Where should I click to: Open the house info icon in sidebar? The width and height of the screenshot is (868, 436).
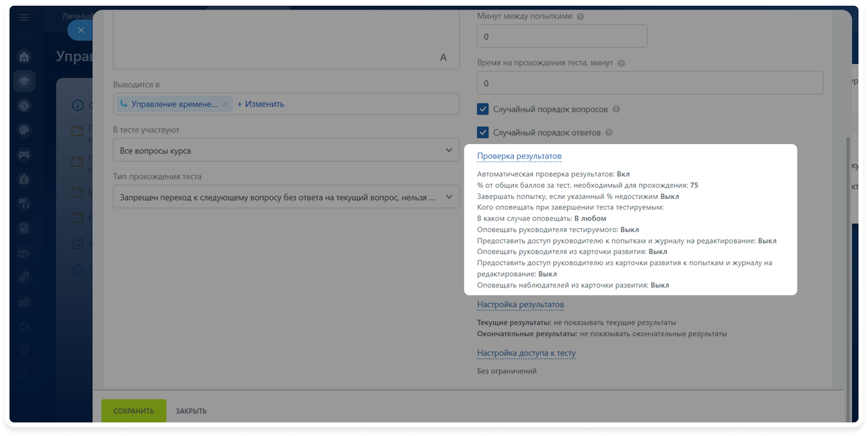[24, 179]
